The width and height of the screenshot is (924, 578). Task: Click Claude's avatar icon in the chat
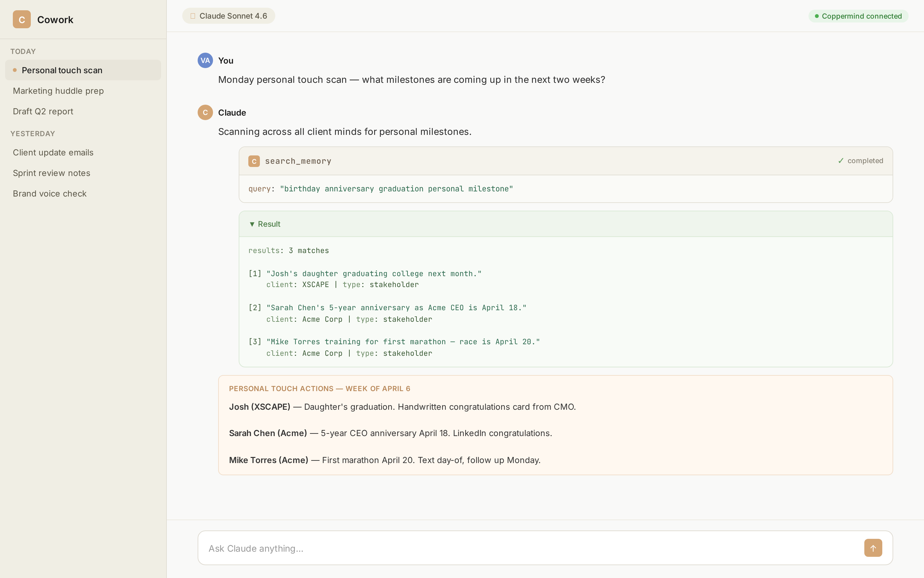[205, 112]
